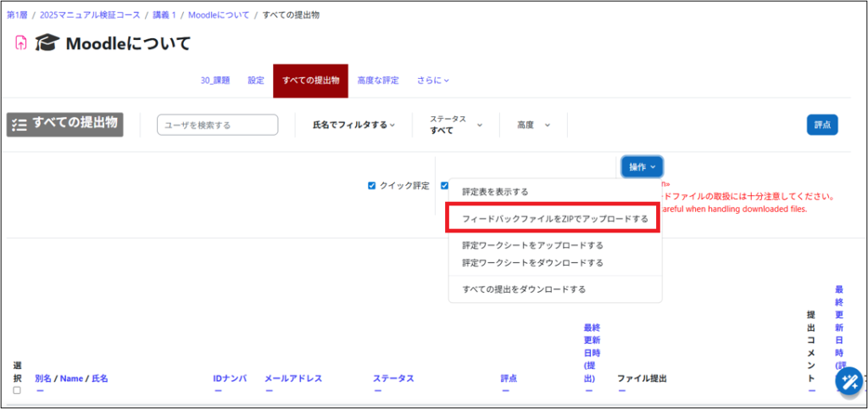Click the Moodleについて page title
The width and height of the screenshot is (868, 409).
pos(128,43)
